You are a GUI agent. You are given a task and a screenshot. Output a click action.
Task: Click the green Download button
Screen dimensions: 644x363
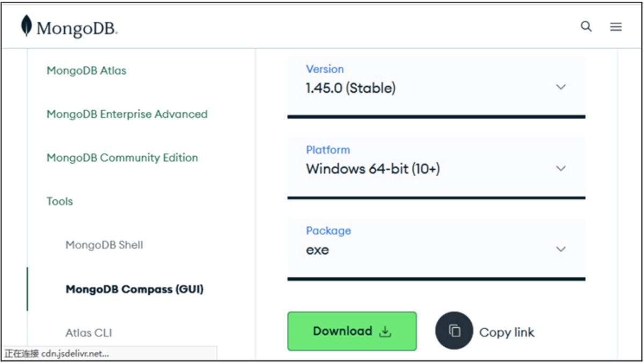[352, 331]
